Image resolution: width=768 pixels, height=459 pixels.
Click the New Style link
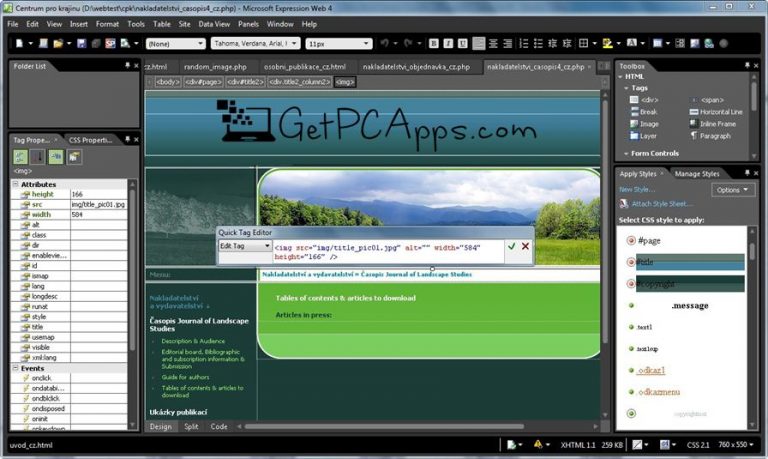click(637, 190)
